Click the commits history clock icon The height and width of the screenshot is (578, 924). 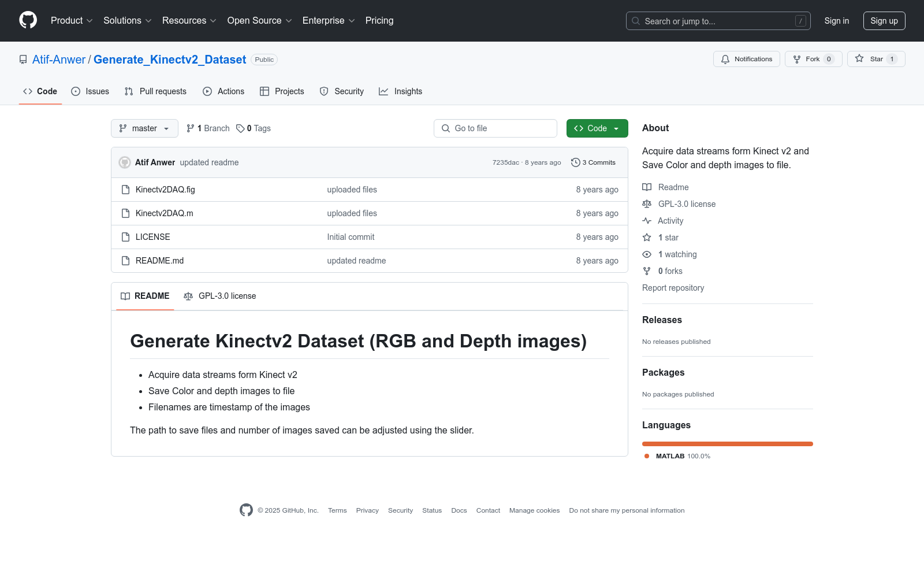click(575, 162)
